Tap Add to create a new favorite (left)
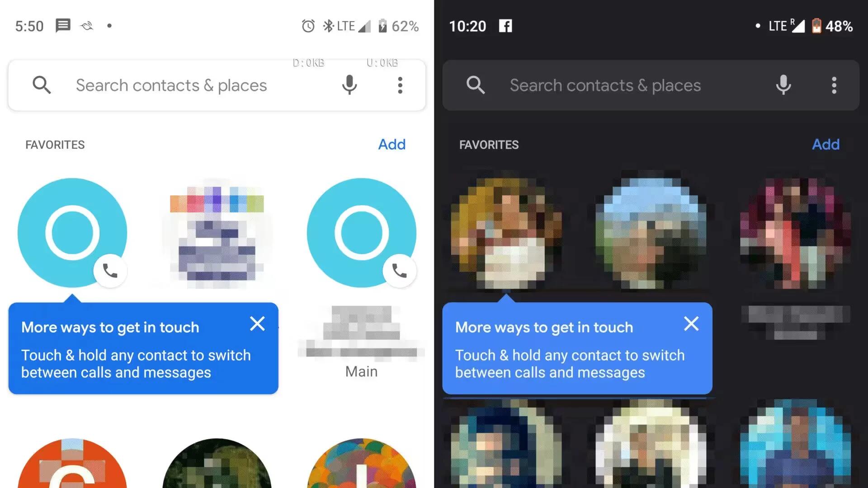Screen dimensions: 868x488 click(391, 144)
